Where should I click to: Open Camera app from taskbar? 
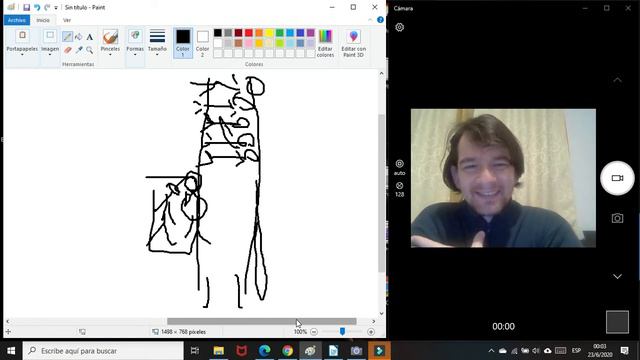coord(356,351)
